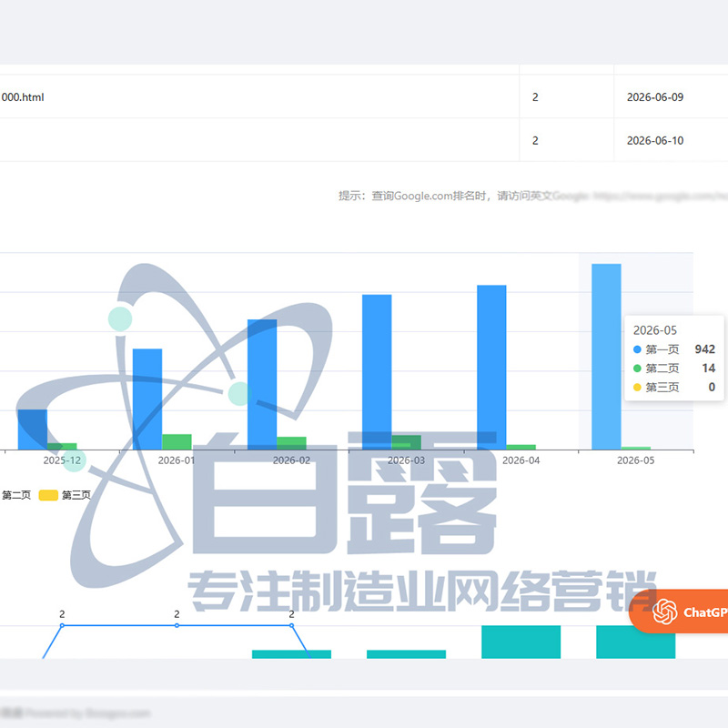Toggle the 第二页 legend label

[x=16, y=495]
